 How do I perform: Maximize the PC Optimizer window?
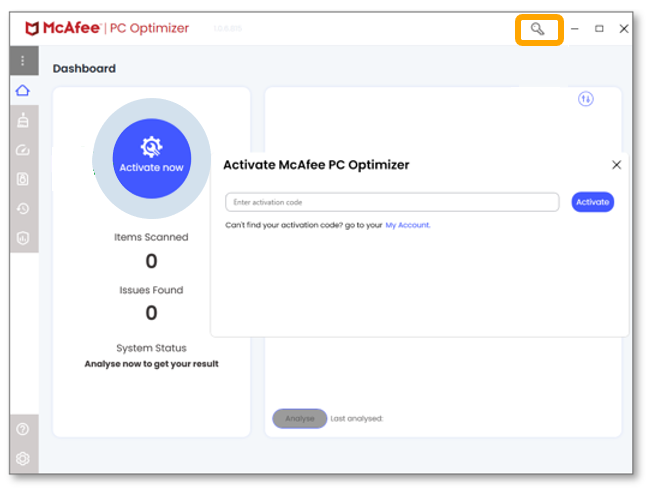[x=599, y=29]
